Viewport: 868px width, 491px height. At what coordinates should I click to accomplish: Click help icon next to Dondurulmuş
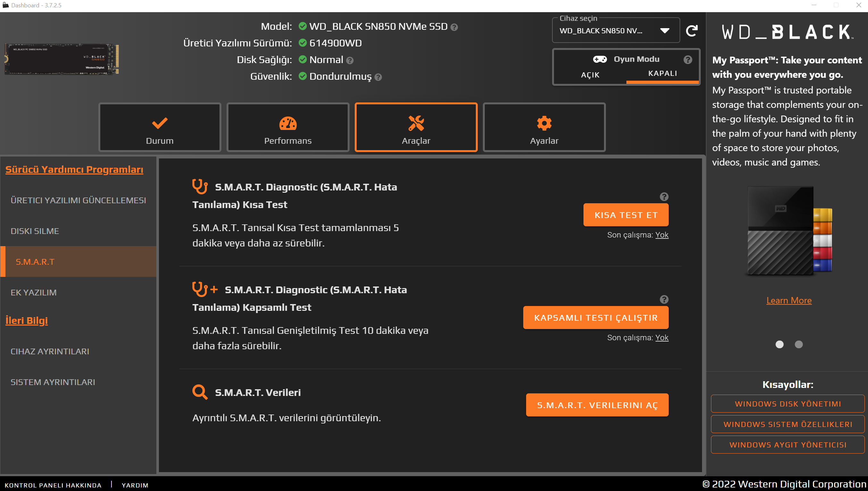[378, 77]
